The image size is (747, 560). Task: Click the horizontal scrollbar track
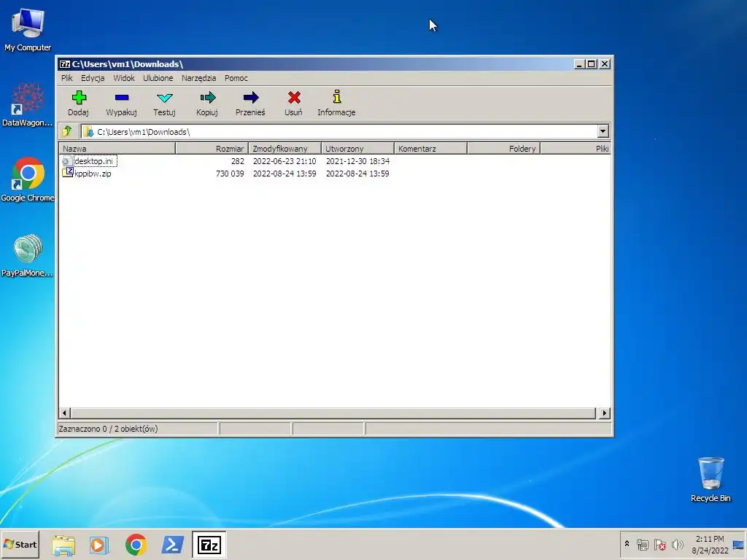(333, 413)
